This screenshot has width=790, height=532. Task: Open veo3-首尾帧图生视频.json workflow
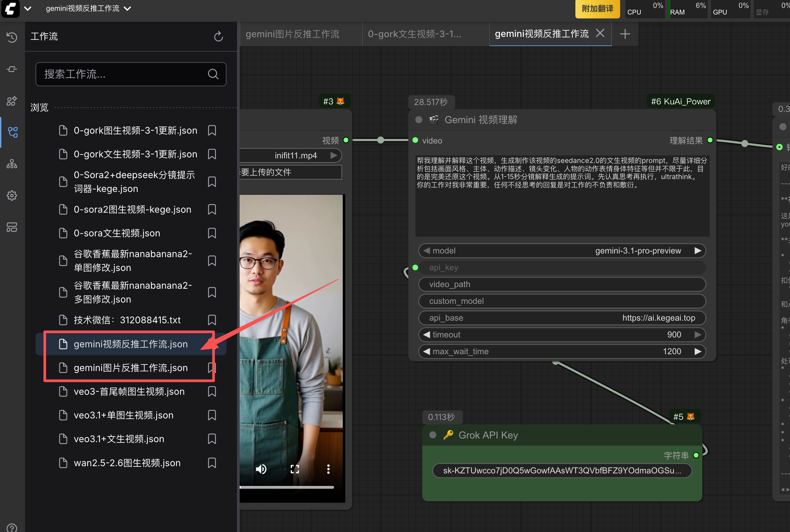coord(129,391)
